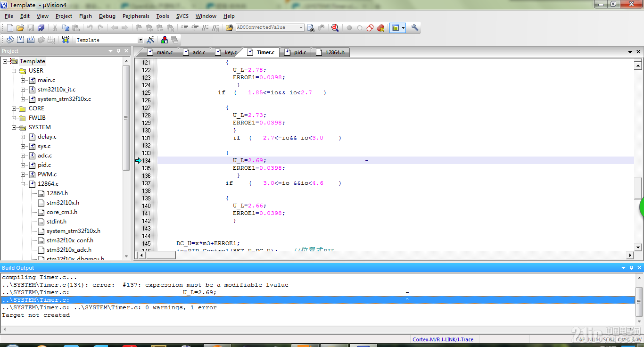644x347 pixels.
Task: Select stm32f10x_it.c in project tree
Action: 57,90
